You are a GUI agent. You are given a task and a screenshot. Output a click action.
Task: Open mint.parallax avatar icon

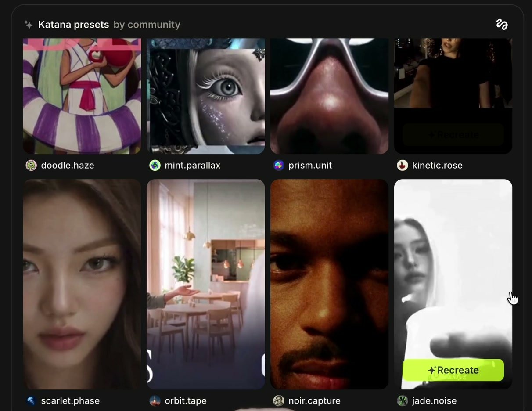155,165
